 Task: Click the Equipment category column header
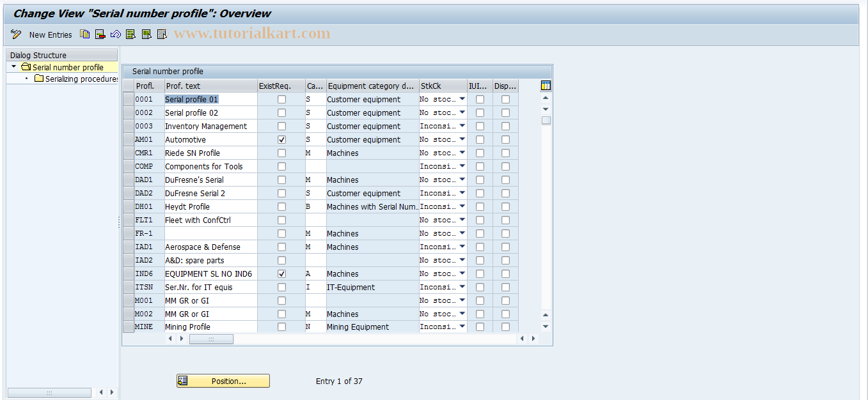point(372,86)
